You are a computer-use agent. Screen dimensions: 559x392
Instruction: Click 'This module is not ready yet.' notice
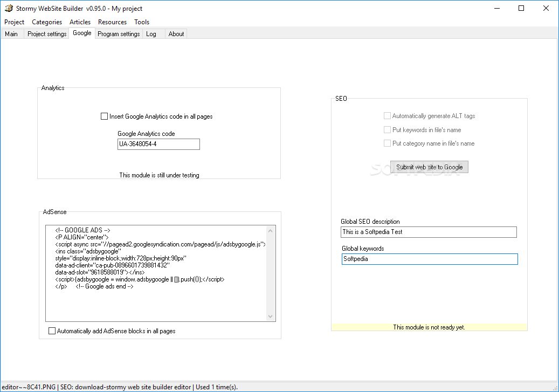429,327
